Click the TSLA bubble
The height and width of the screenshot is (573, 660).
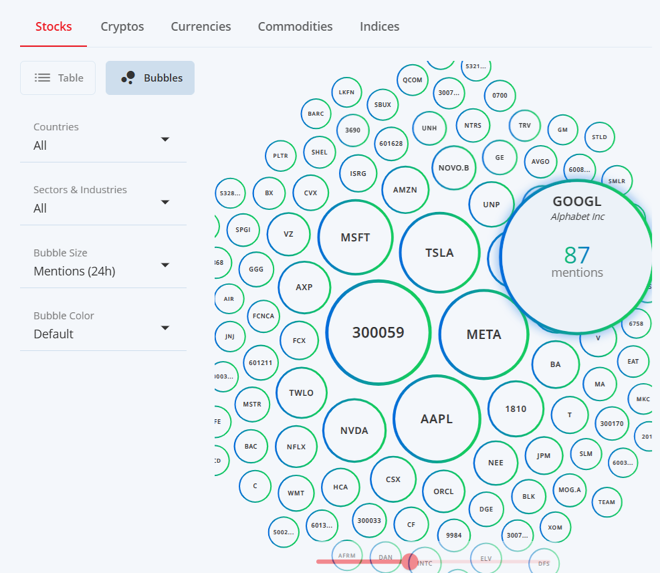439,253
